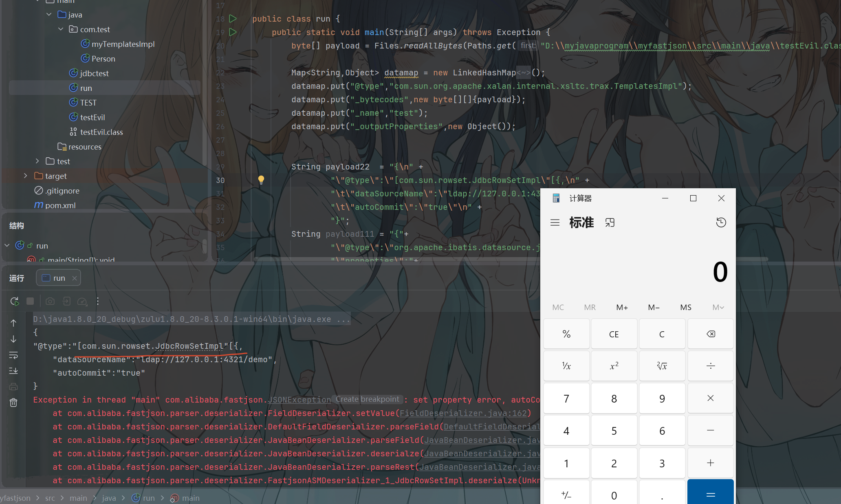This screenshot has width=841, height=504.
Task: Open the more options menu in Run toolbar
Action: click(x=98, y=301)
